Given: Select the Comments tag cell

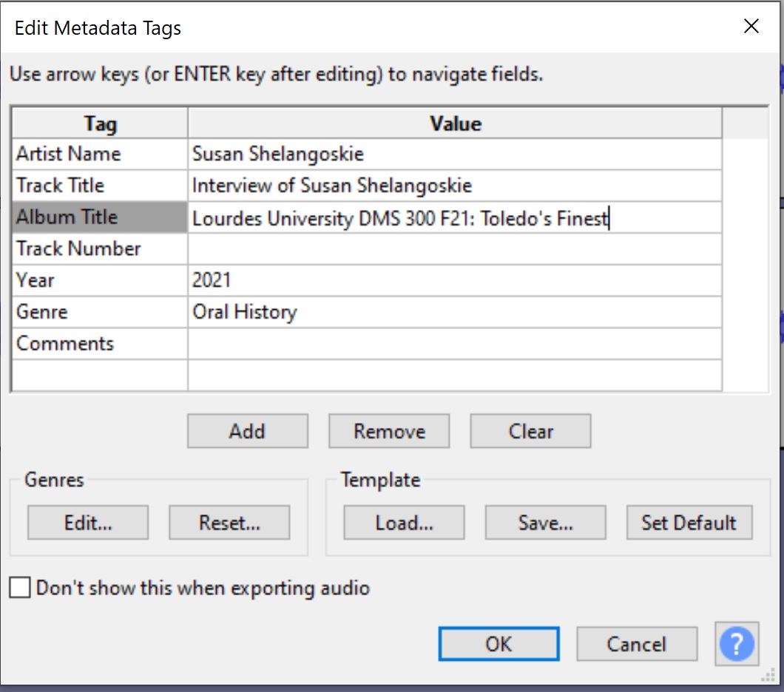Looking at the screenshot, I should tap(100, 344).
